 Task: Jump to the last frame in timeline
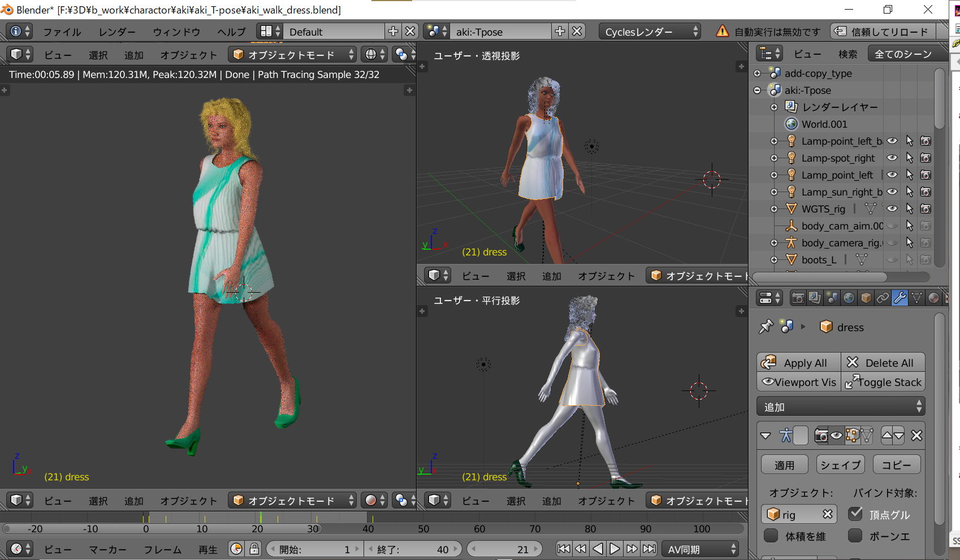point(650,549)
